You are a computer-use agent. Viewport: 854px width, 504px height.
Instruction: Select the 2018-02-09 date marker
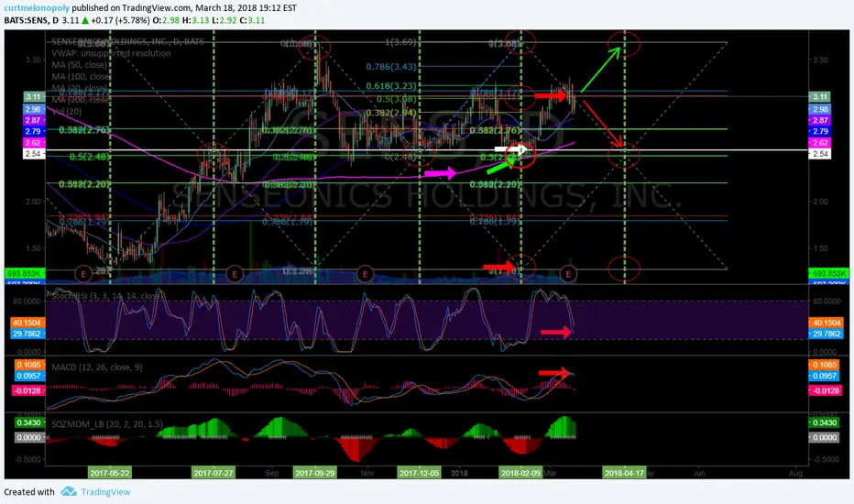point(520,473)
